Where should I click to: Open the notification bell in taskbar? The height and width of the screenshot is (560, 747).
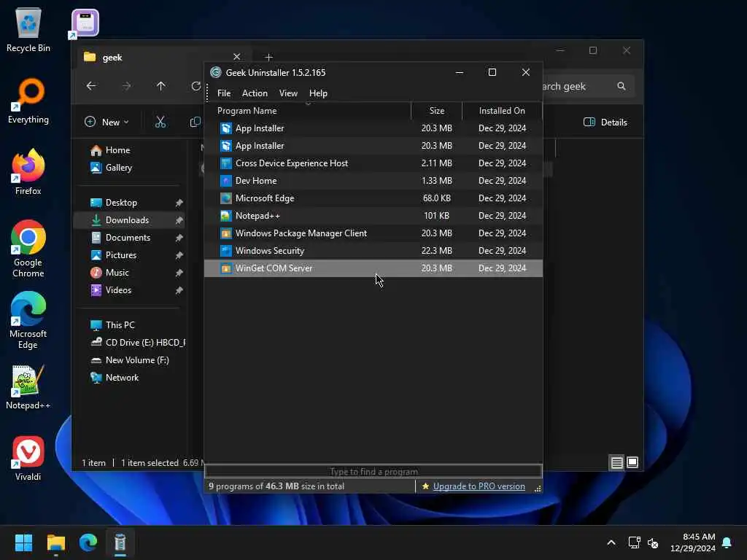727,542
